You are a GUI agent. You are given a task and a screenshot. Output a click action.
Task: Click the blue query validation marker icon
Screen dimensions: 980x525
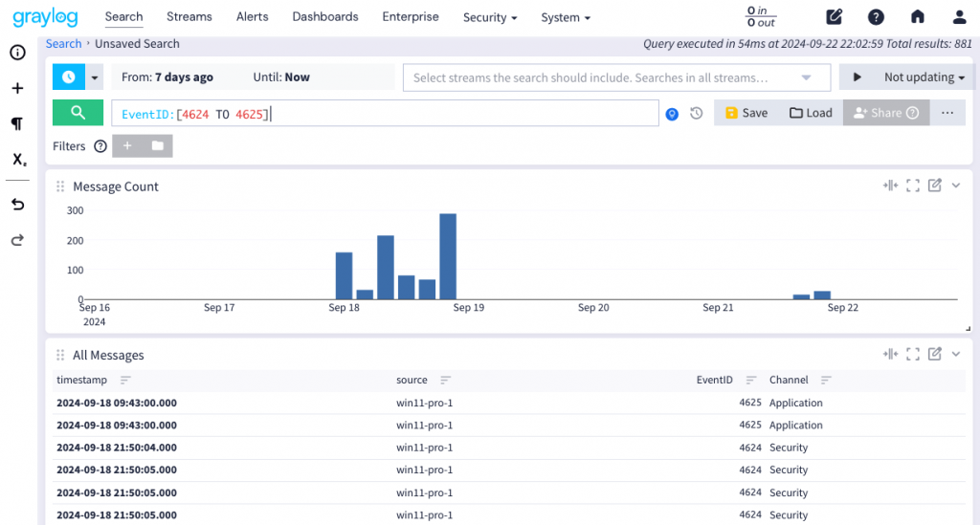[x=672, y=114]
